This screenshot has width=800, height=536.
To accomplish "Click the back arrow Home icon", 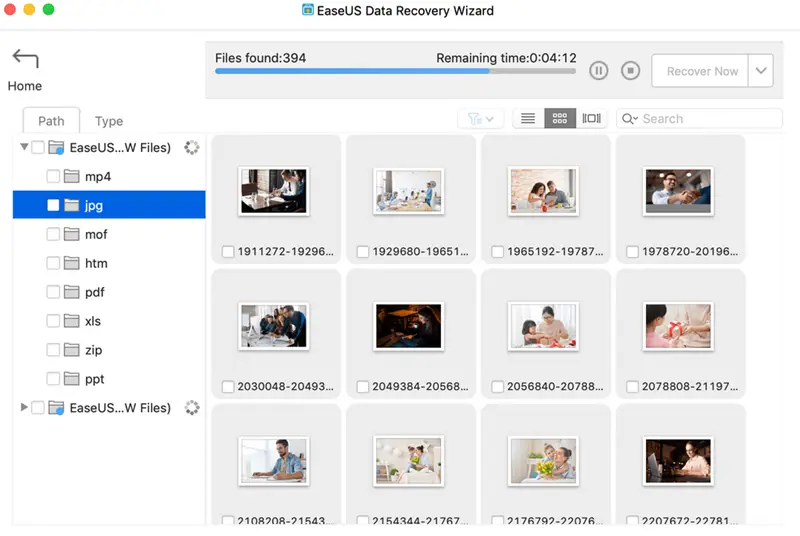I will point(25,60).
